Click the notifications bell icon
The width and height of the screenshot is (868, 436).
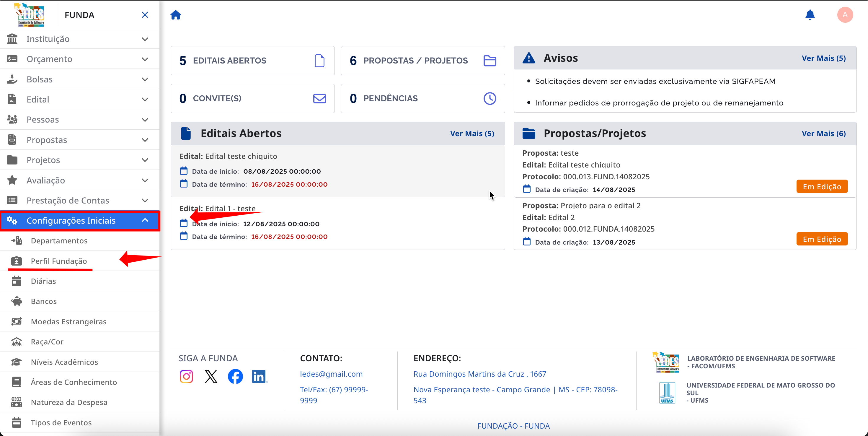coord(810,15)
